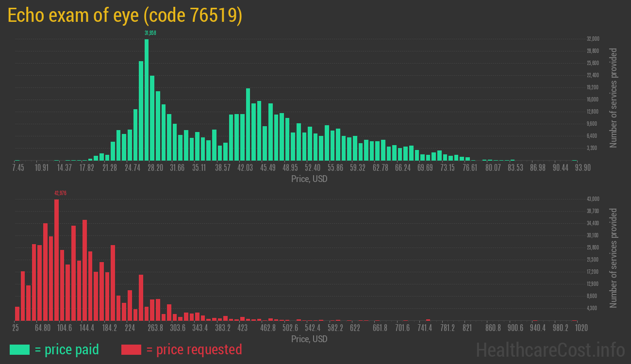Click the 32,000 y-axis tick label
The width and height of the screenshot is (631, 364).
click(593, 39)
